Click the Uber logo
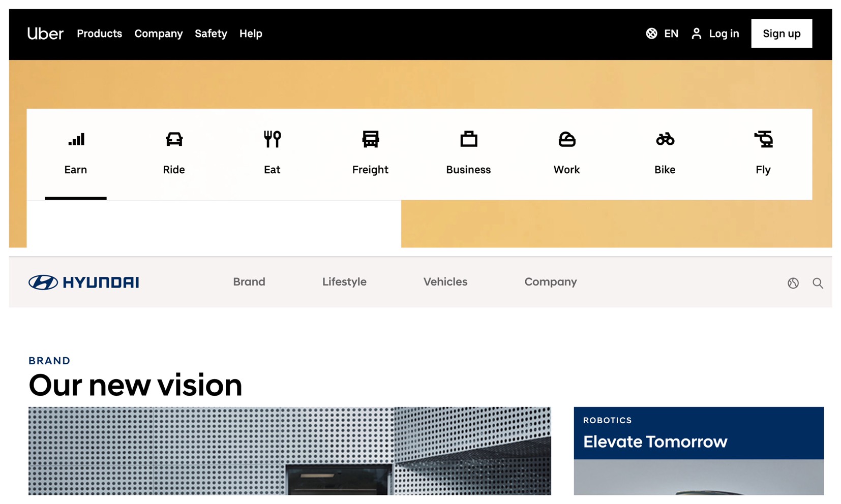The width and height of the screenshot is (841, 504). pos(45,34)
